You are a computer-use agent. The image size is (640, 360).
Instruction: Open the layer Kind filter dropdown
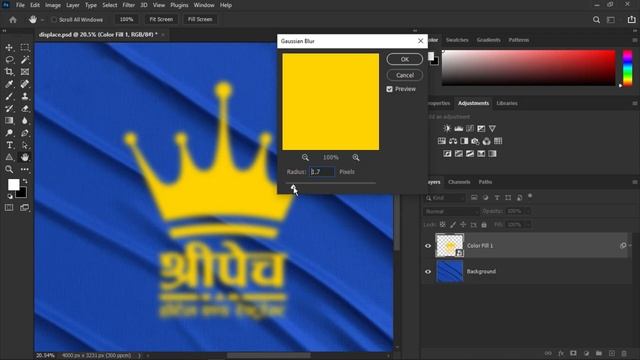[444, 198]
